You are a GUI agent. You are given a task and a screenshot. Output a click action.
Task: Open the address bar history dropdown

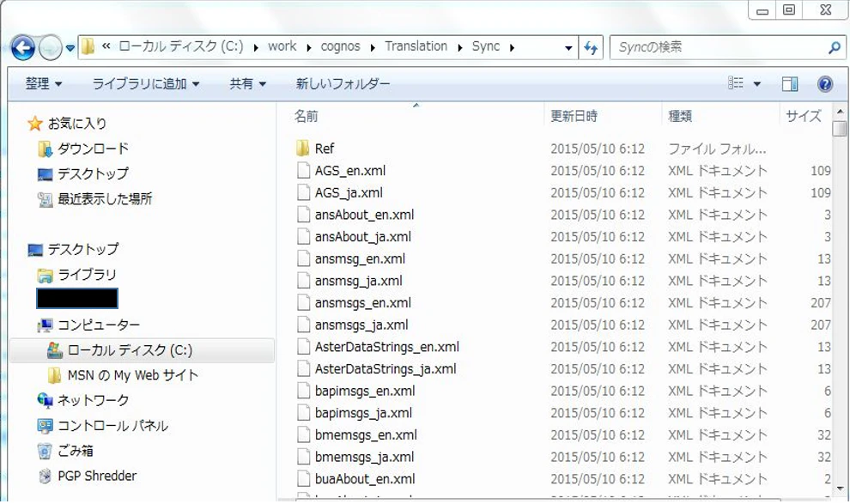coord(568,48)
